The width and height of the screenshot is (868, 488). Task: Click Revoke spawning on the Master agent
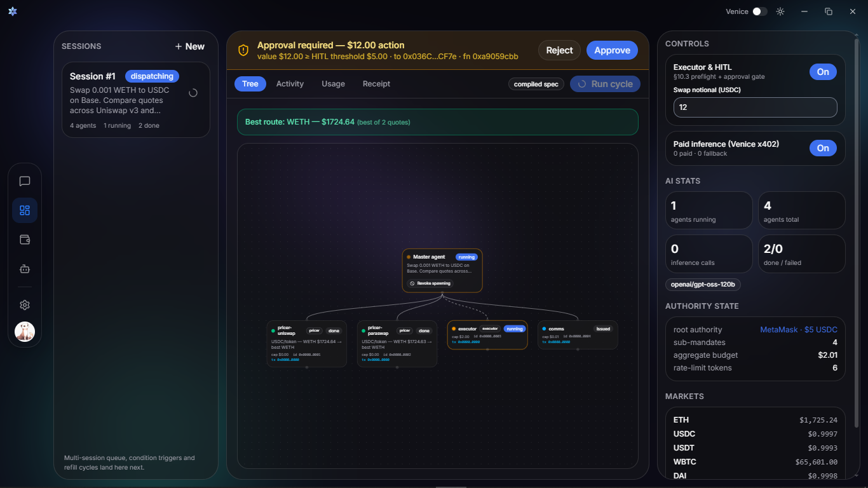coord(430,283)
